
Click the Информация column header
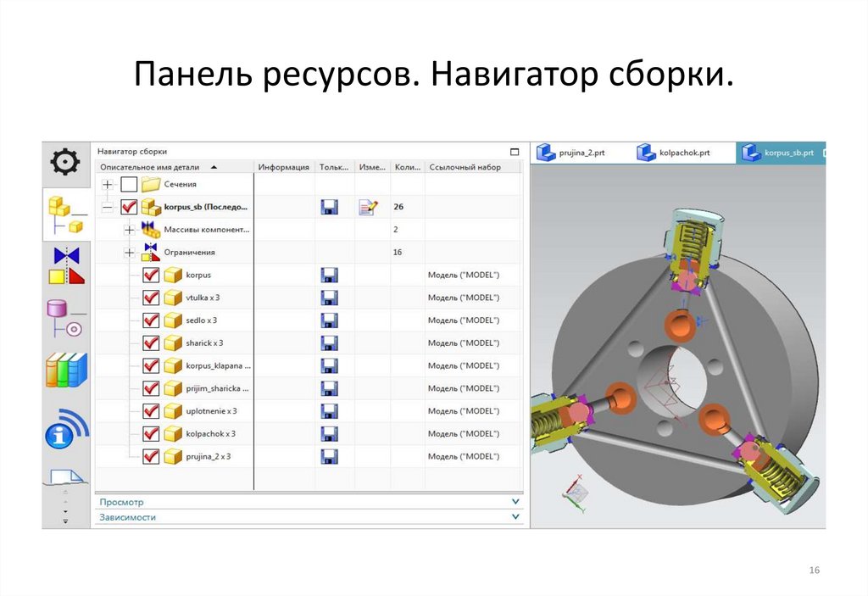(284, 167)
